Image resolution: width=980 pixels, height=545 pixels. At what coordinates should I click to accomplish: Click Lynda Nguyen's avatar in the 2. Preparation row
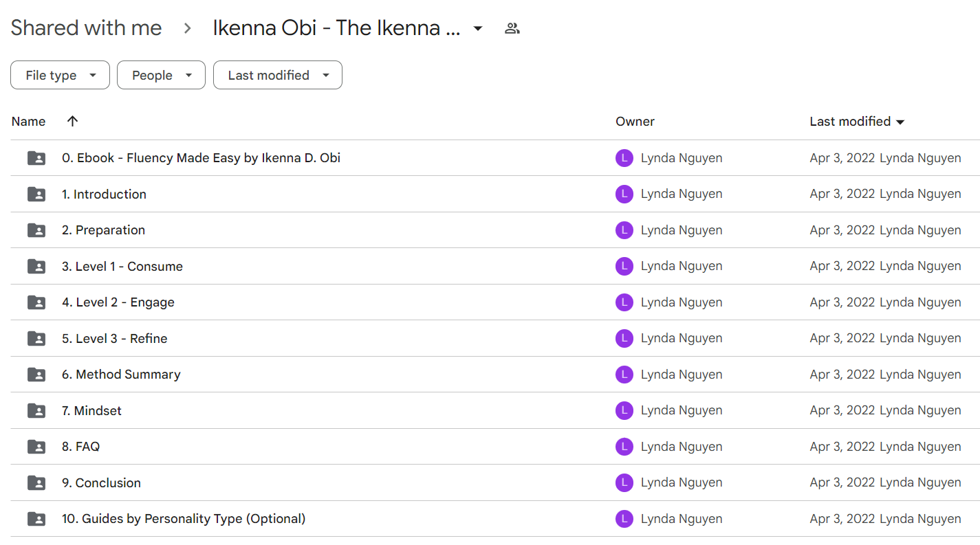[x=624, y=230]
